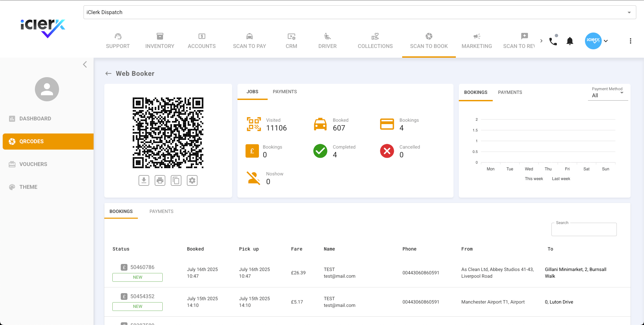Open the phone call icon

(x=553, y=41)
